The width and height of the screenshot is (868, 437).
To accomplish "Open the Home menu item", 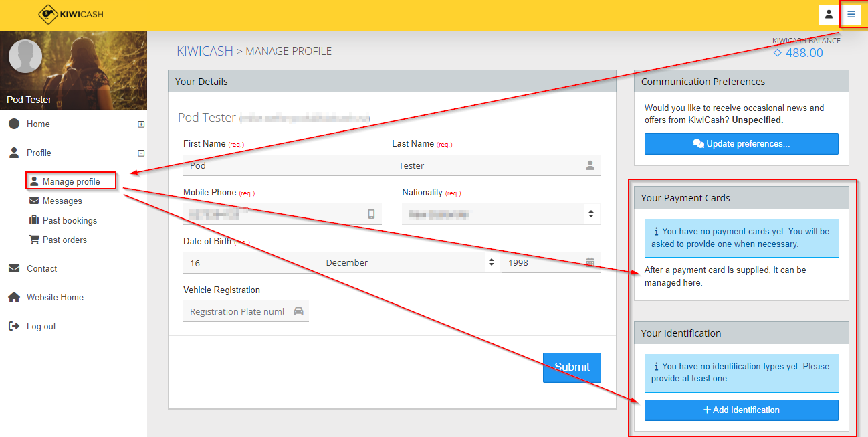I will pos(38,124).
